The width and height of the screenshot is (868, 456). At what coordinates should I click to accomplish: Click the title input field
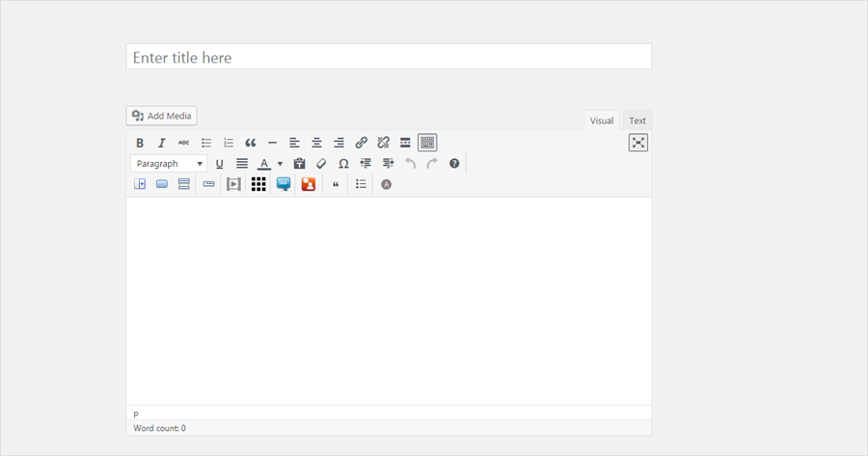point(389,57)
